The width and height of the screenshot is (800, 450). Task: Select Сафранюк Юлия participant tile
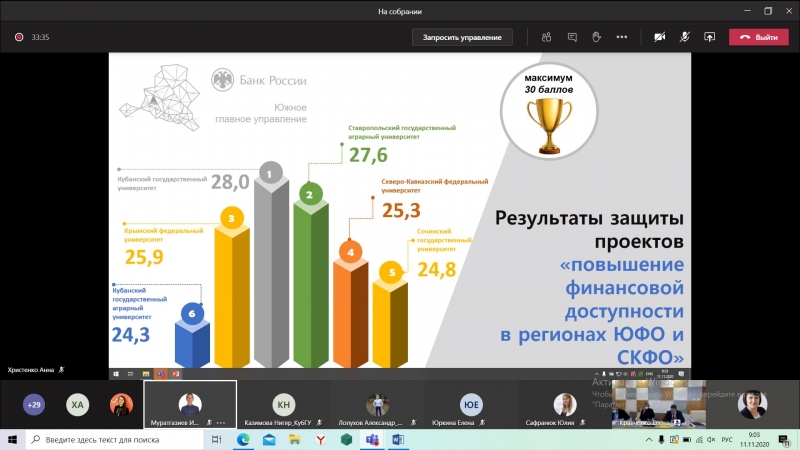(565, 404)
